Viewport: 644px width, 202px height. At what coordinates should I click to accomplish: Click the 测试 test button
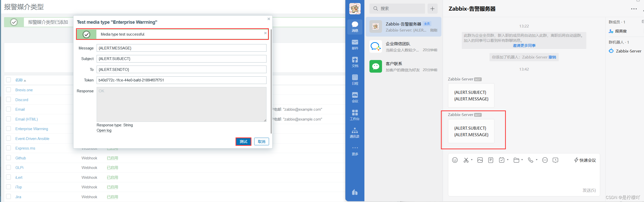click(243, 141)
